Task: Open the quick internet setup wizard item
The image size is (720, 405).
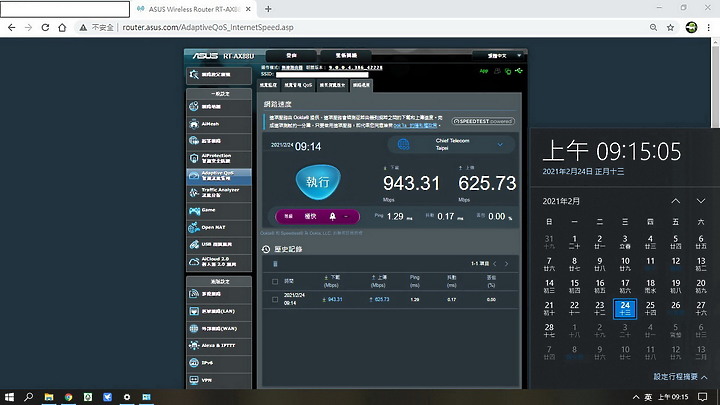Action: coord(219,75)
